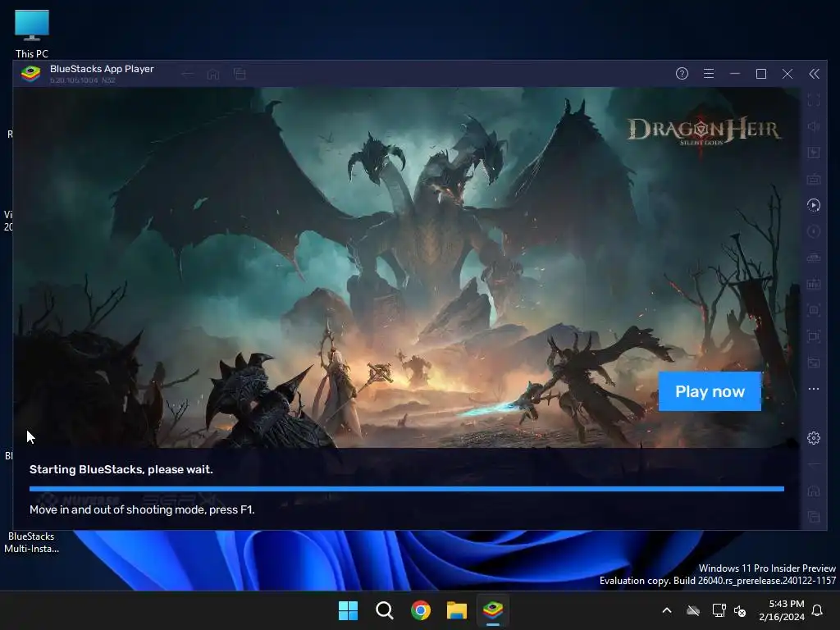Click the network icon in system tray
The image size is (840, 630).
(719, 610)
